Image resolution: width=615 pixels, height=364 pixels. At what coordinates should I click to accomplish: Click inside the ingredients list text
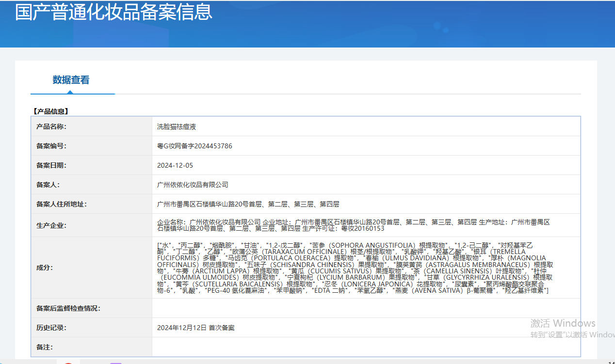pos(354,268)
